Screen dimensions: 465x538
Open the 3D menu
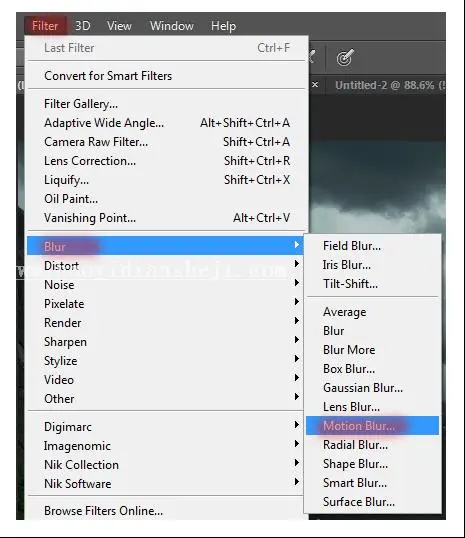click(x=83, y=26)
